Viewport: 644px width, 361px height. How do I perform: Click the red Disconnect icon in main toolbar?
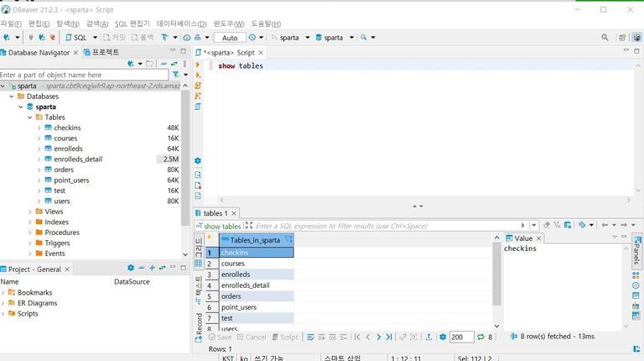53,38
